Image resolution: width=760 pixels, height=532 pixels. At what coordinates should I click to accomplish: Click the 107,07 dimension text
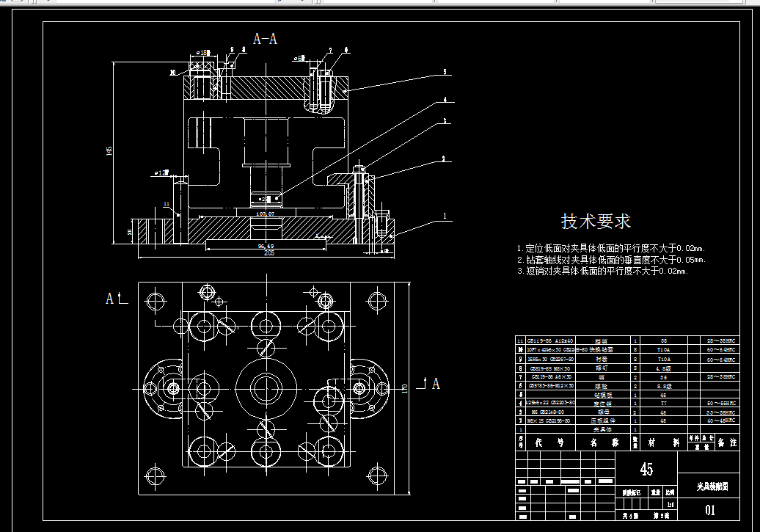click(265, 214)
